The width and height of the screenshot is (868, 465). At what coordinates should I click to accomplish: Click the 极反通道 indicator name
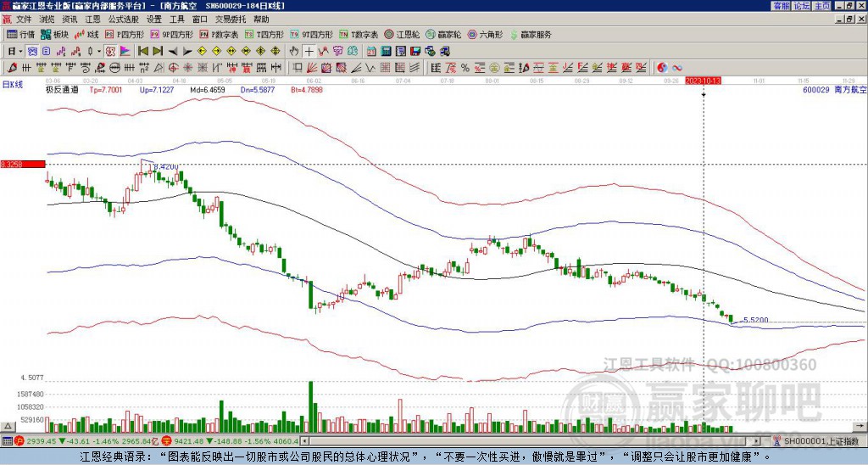pos(62,89)
